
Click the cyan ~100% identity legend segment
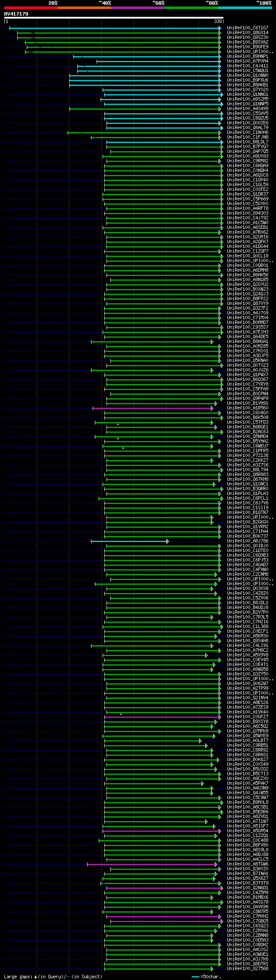(245, 7)
